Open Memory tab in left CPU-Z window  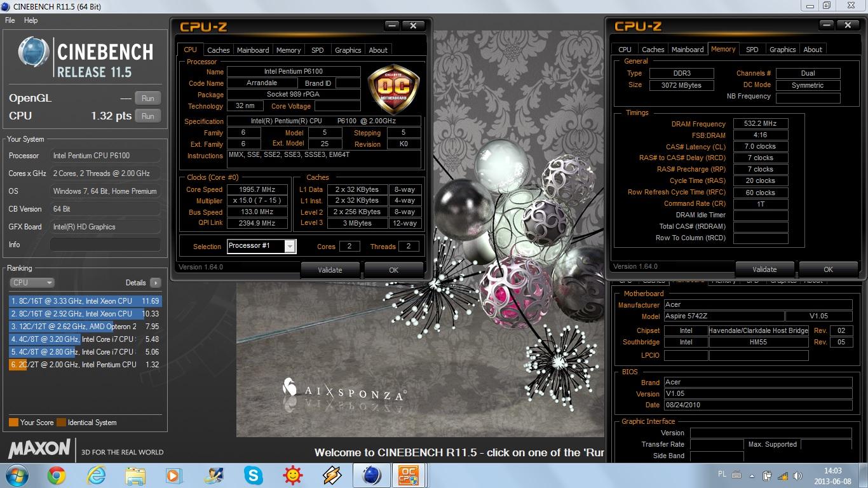(x=288, y=50)
